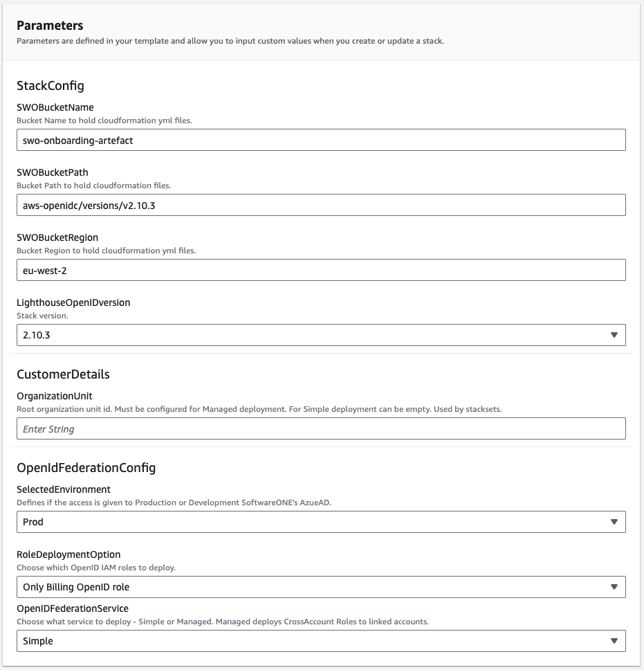Viewport: 644px width, 670px height.
Task: Click the SWOBucketName field label
Action: pyautogui.click(x=55, y=108)
